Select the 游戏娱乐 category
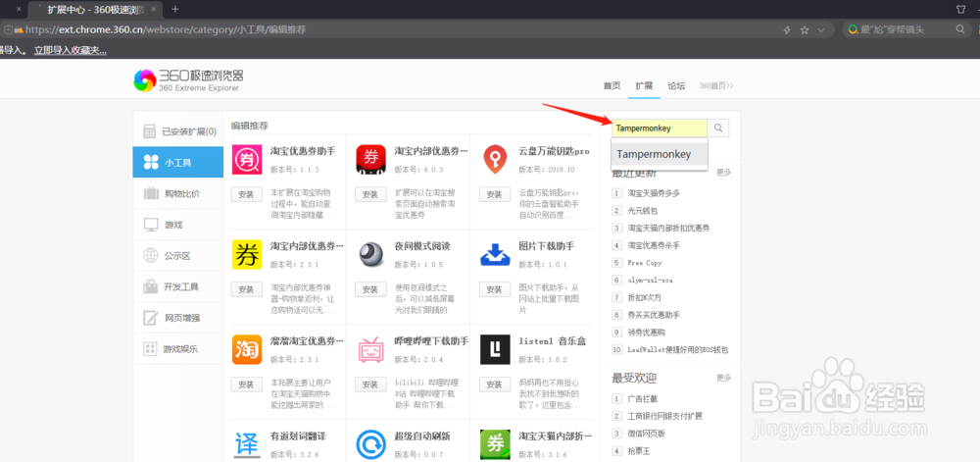The image size is (980, 462). coord(178,349)
